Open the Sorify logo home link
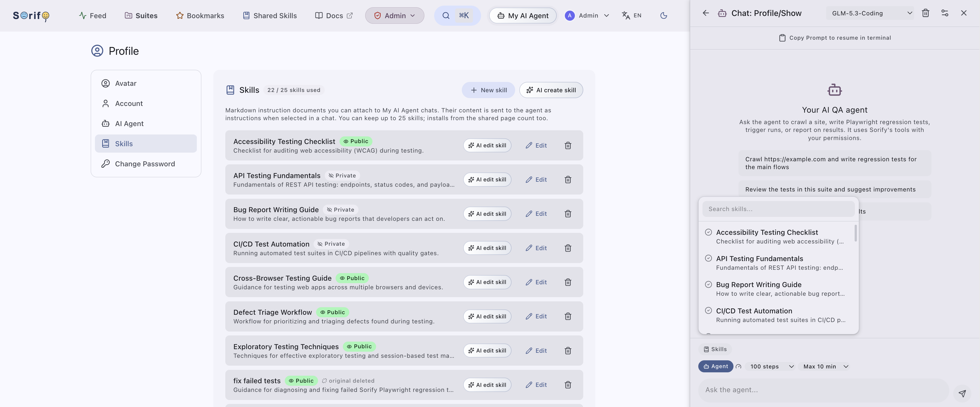Viewport: 980px width, 407px height. click(31, 16)
